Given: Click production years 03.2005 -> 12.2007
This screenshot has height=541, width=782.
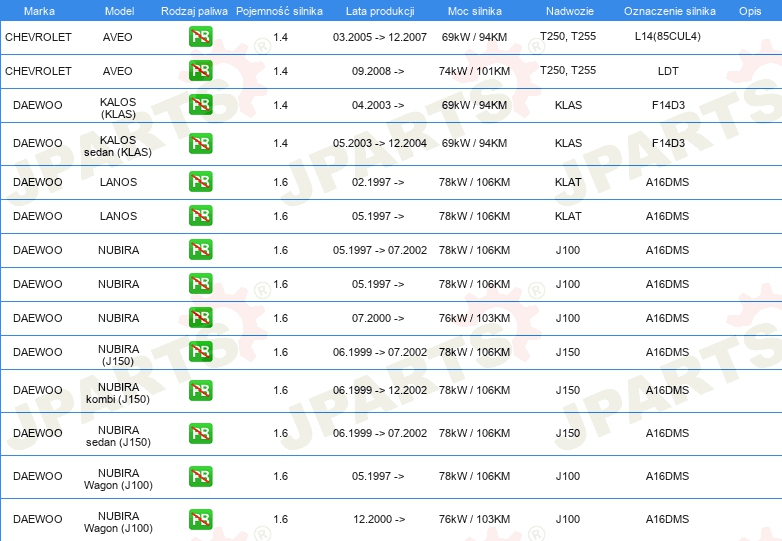Looking at the screenshot, I should pyautogui.click(x=380, y=37).
